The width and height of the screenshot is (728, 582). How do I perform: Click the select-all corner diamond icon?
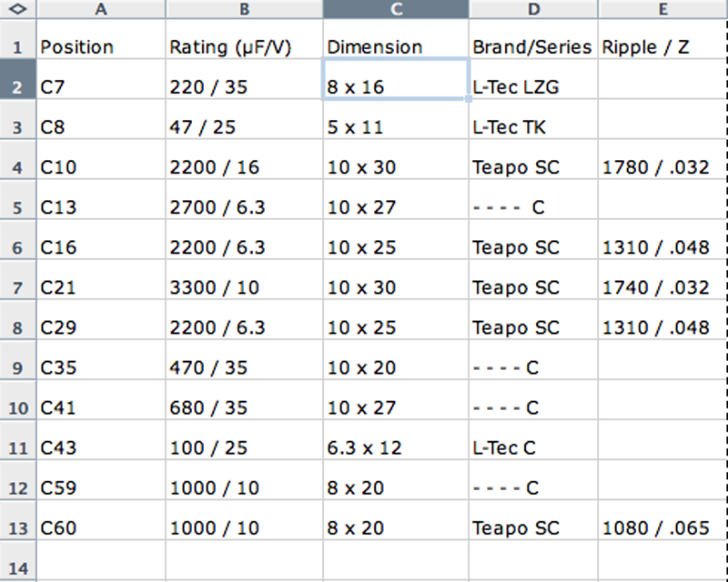(18, 10)
